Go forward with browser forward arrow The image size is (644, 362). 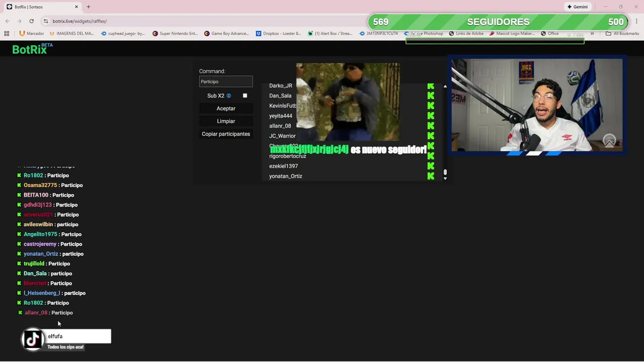19,21
